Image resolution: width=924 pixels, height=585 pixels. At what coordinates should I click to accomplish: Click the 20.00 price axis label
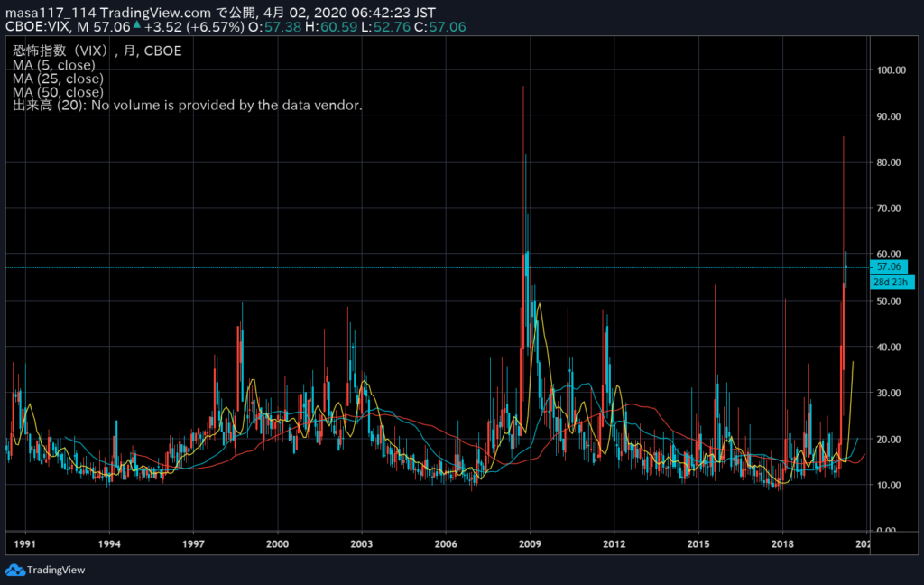[889, 440]
